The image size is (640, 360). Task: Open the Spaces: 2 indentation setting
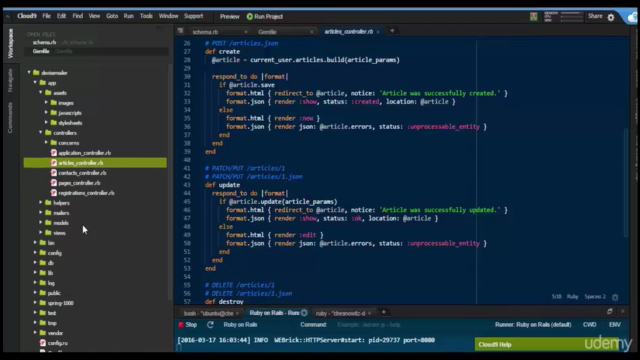click(x=595, y=297)
